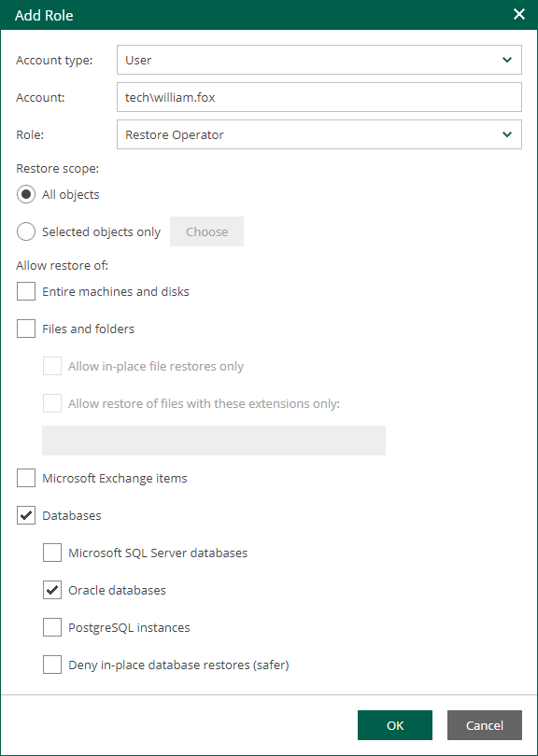Screen dimensions: 538x756
Task: Uncheck the Databases option
Action: [25, 515]
